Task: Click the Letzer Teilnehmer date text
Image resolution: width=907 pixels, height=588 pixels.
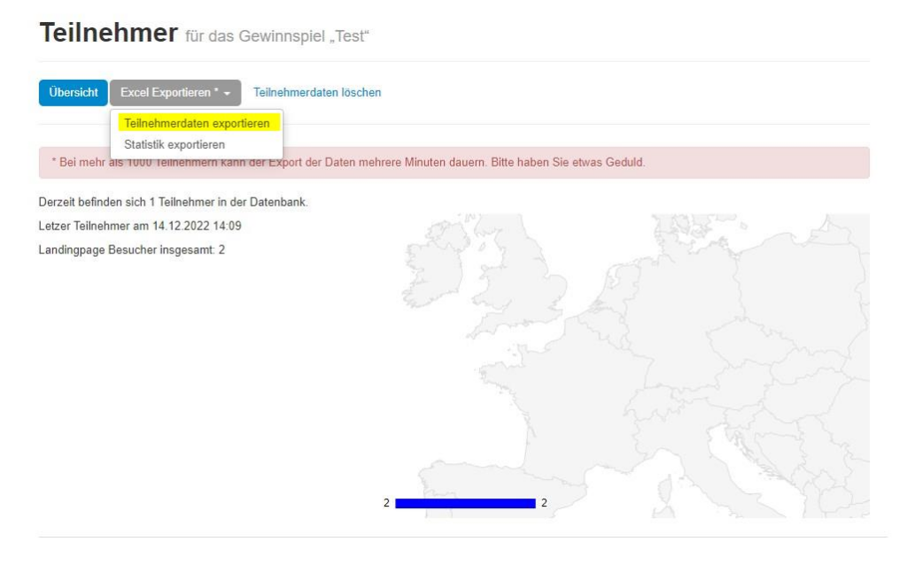Action: [140, 226]
